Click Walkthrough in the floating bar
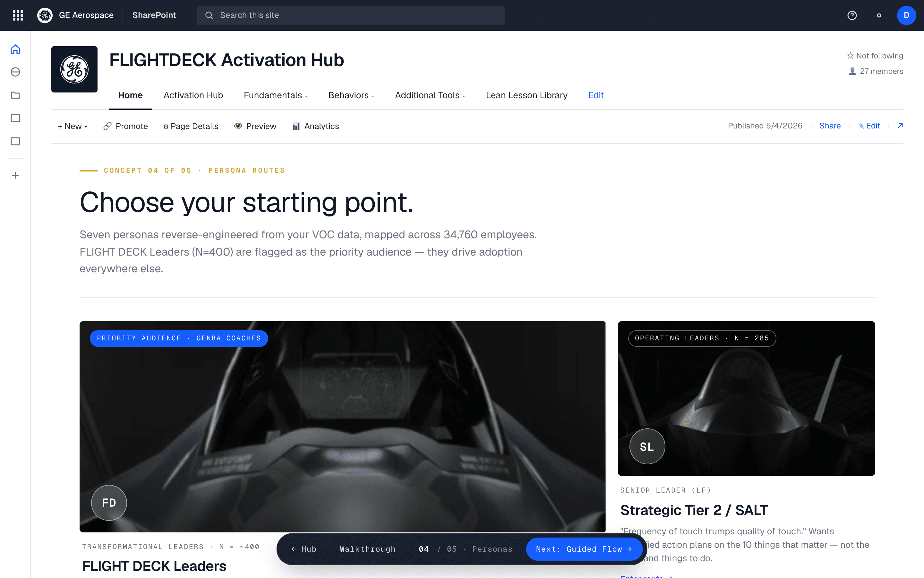 [367, 549]
